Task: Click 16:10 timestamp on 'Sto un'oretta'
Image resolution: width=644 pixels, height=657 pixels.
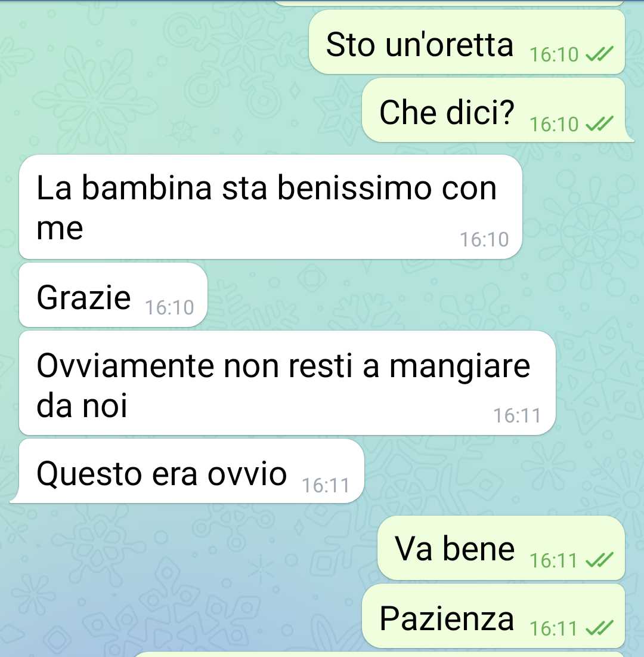Action: pyautogui.click(x=554, y=55)
